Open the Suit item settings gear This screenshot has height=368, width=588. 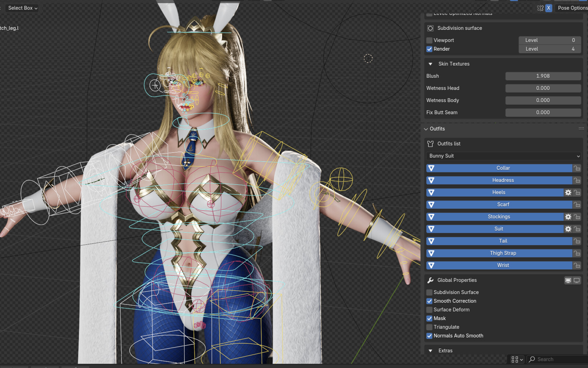pyautogui.click(x=568, y=228)
